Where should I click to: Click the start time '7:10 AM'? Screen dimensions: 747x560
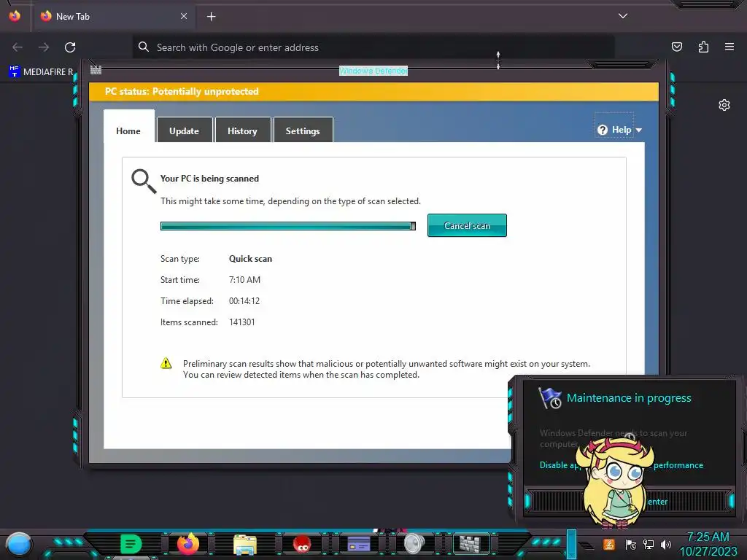(244, 279)
